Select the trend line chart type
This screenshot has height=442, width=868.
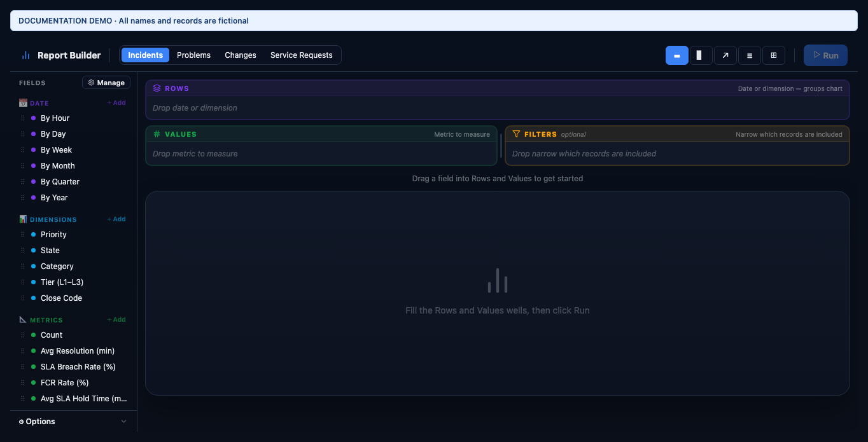[725, 55]
